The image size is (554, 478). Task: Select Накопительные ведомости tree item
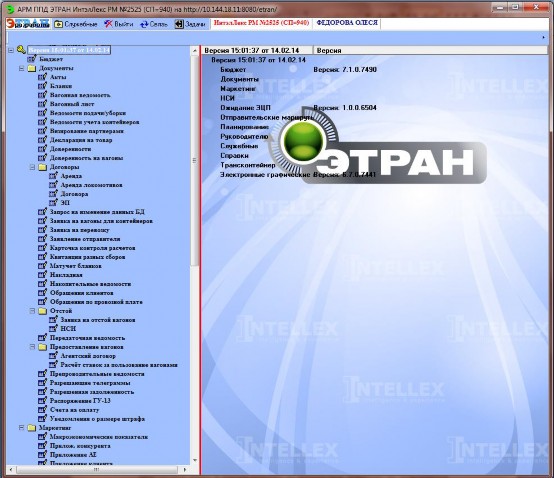[x=90, y=284]
